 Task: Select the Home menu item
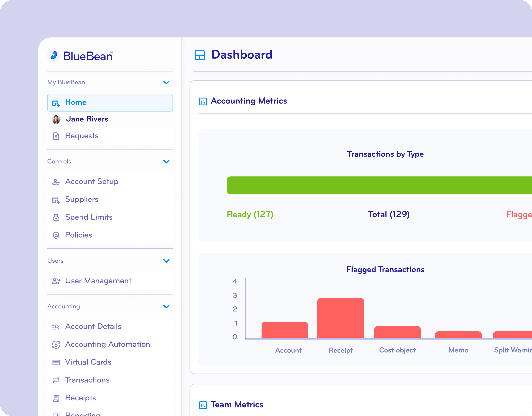point(110,102)
